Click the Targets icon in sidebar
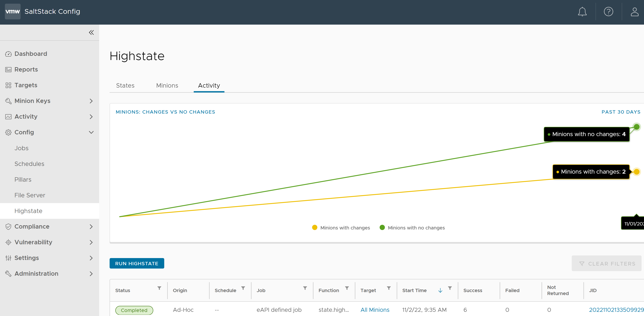This screenshot has height=316, width=644. pyautogui.click(x=8, y=85)
